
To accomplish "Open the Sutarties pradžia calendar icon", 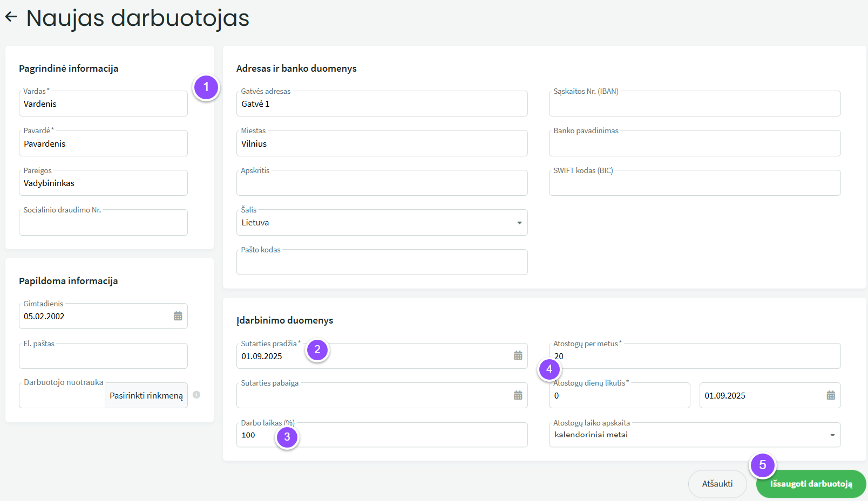I will [518, 355].
